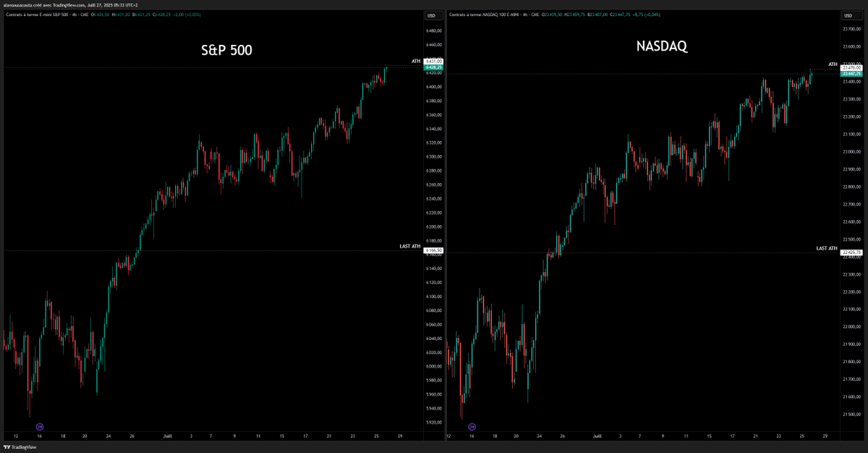Screen dimensions: 868x453
Task: Click the NASDAQ text label
Action: (661, 46)
